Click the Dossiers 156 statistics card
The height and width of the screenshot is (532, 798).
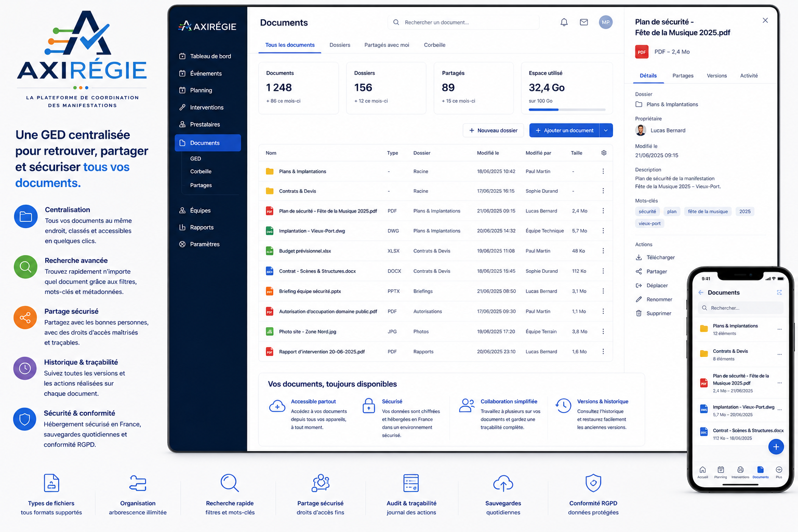coord(386,88)
